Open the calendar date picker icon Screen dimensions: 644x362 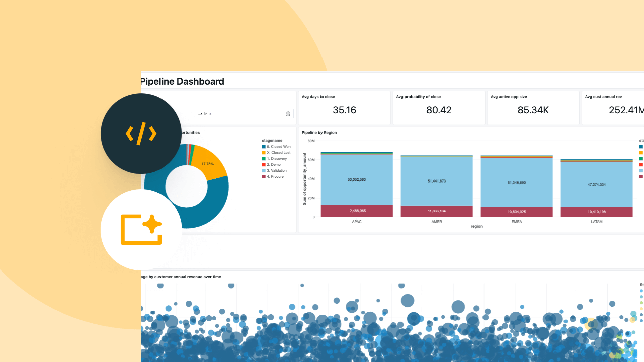pyautogui.click(x=288, y=114)
